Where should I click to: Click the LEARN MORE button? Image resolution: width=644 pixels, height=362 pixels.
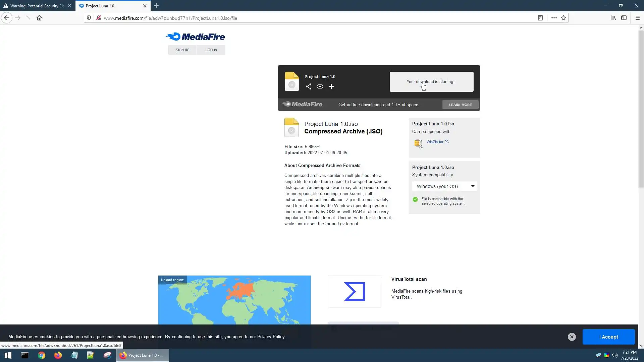click(460, 105)
